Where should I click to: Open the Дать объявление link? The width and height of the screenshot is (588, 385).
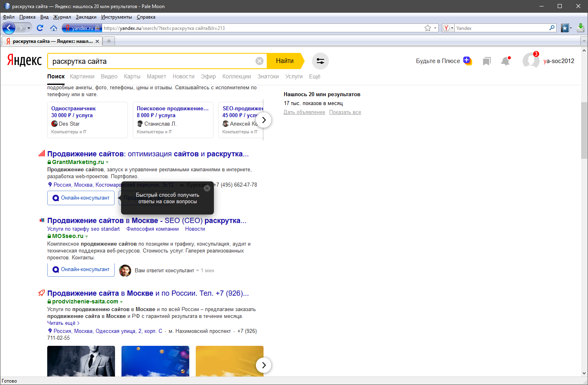point(304,112)
